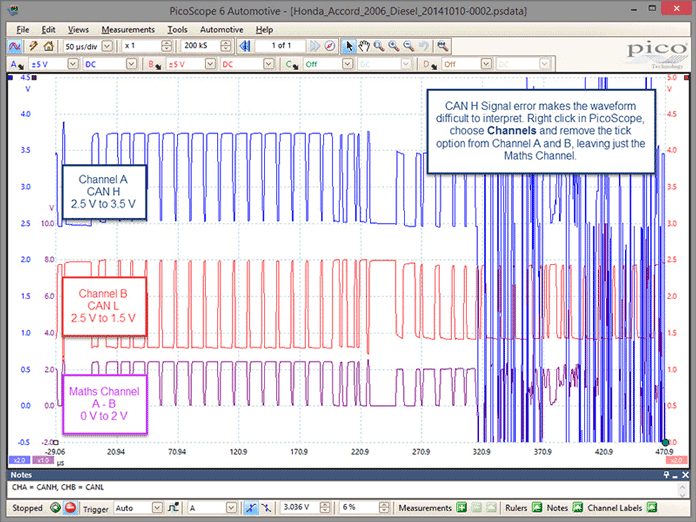
Task: Click the PicoScope app icon in title bar
Action: click(14, 10)
